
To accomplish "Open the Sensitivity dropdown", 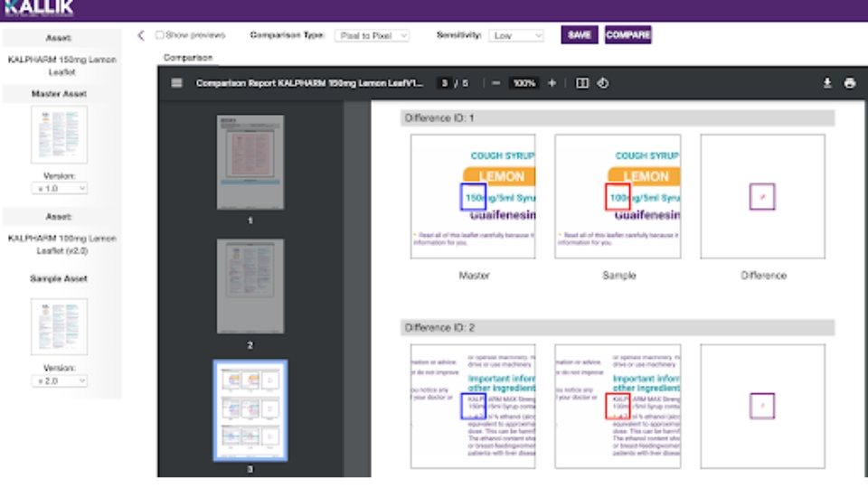I will (516, 35).
